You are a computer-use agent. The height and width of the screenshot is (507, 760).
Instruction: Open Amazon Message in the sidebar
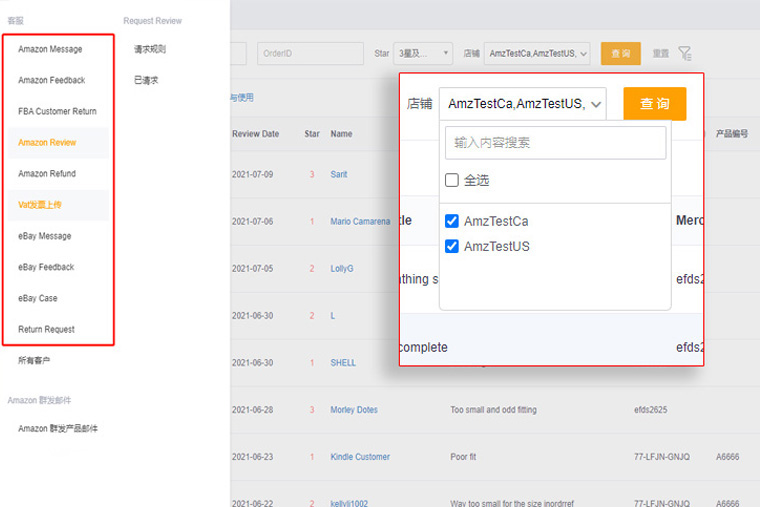pos(50,49)
